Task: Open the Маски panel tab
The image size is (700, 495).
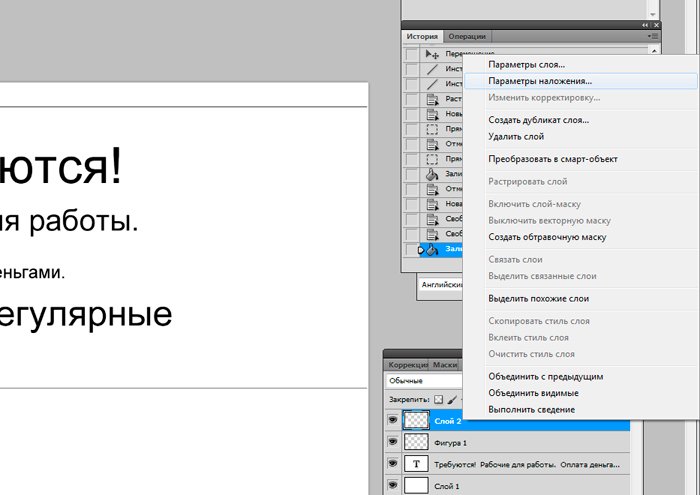Action: point(445,366)
